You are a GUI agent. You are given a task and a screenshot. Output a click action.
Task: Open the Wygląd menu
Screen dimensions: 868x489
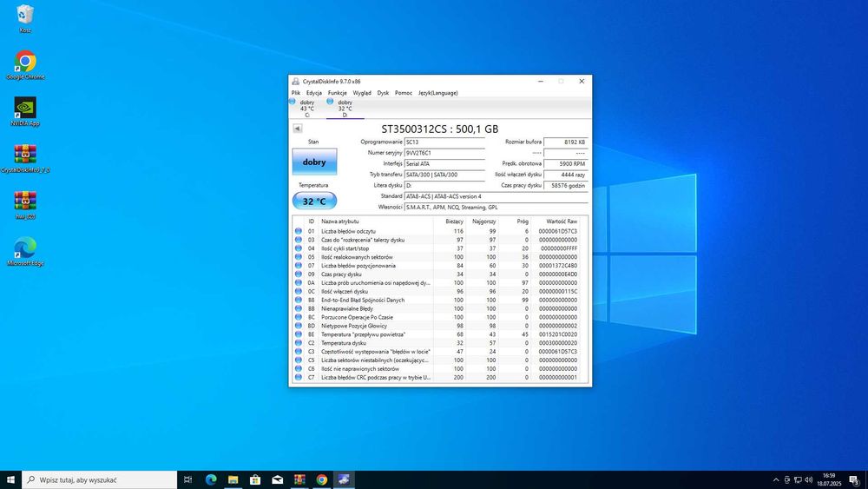pyautogui.click(x=362, y=93)
